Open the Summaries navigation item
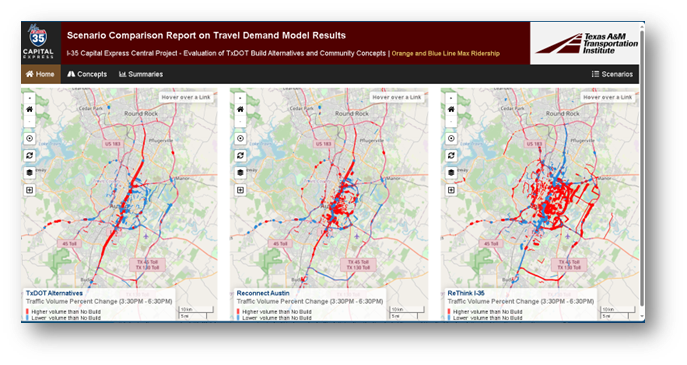Viewport: 687px width, 365px height. pyautogui.click(x=141, y=74)
